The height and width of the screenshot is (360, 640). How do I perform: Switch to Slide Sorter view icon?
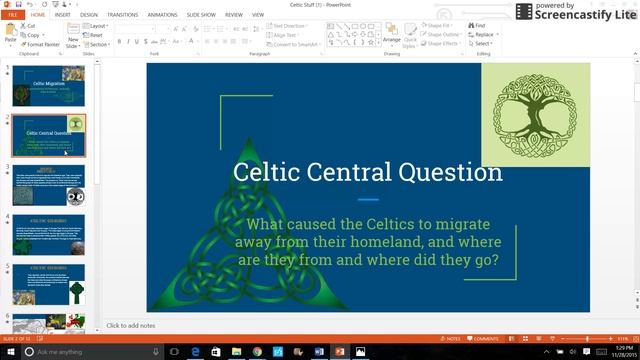pyautogui.click(x=525, y=339)
